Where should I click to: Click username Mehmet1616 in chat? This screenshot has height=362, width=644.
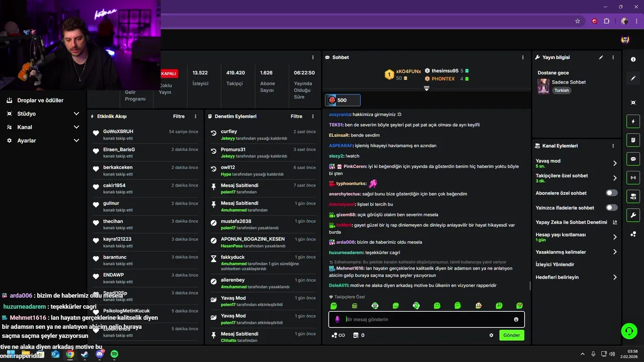pyautogui.click(x=350, y=268)
